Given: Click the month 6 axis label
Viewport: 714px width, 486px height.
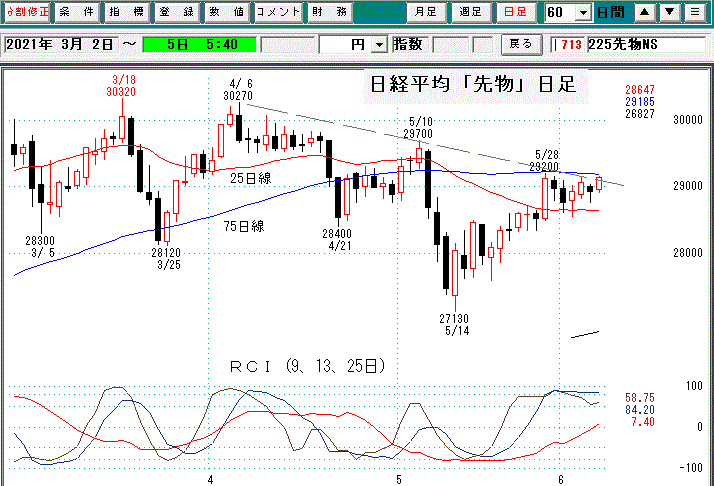Looking at the screenshot, I should point(561,480).
